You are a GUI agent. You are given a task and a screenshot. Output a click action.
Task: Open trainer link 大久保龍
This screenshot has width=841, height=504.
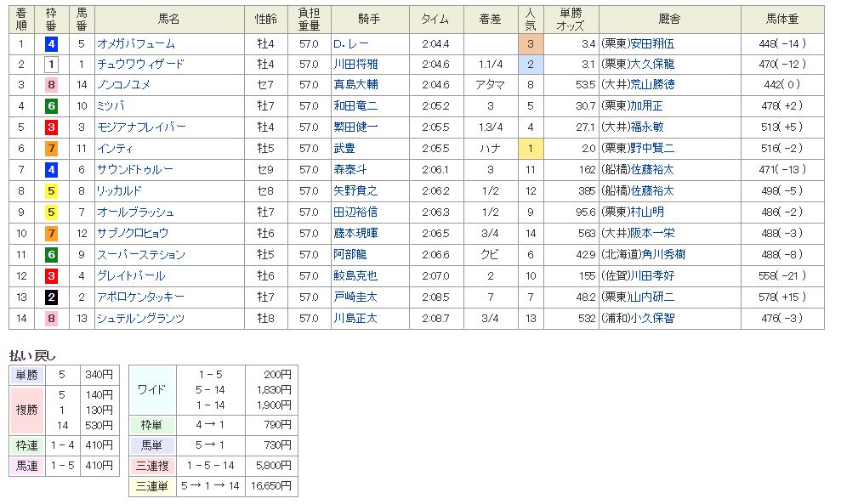point(652,65)
